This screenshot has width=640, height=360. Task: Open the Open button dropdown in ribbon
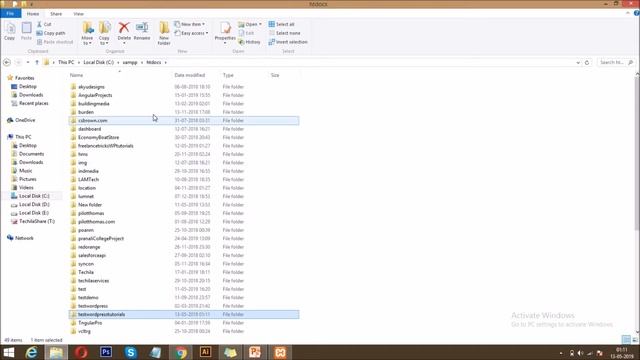point(260,24)
